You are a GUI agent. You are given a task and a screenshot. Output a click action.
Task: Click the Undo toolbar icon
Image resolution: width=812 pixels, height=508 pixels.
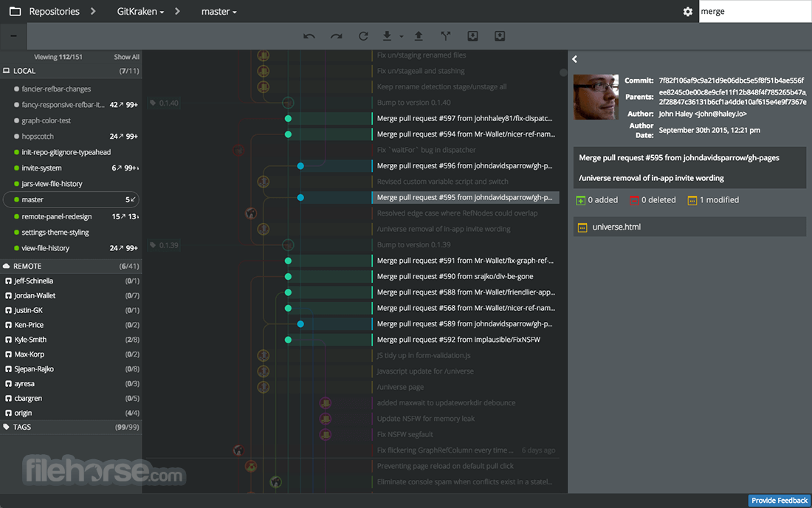(x=309, y=36)
